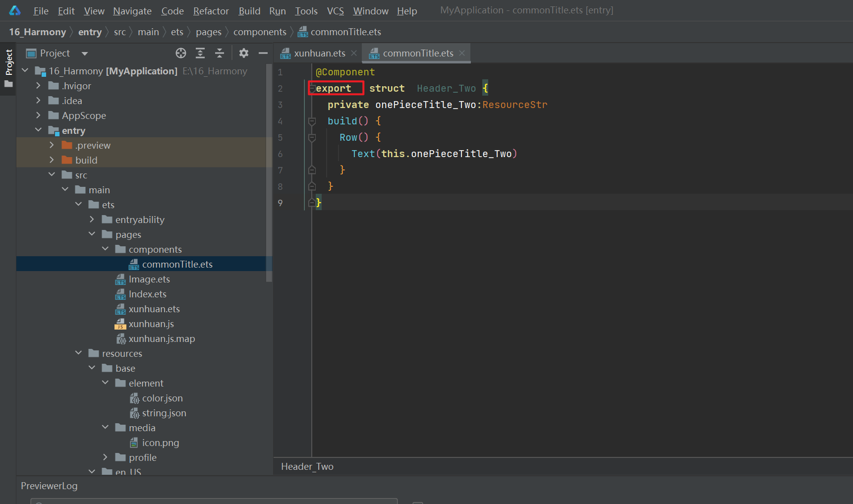853x504 pixels.
Task: Close the xunhuan.ets editor tab
Action: click(x=354, y=53)
